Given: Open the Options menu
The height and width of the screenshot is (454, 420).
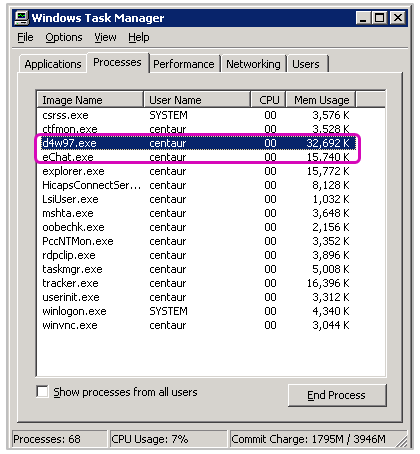Looking at the screenshot, I should 64,37.
